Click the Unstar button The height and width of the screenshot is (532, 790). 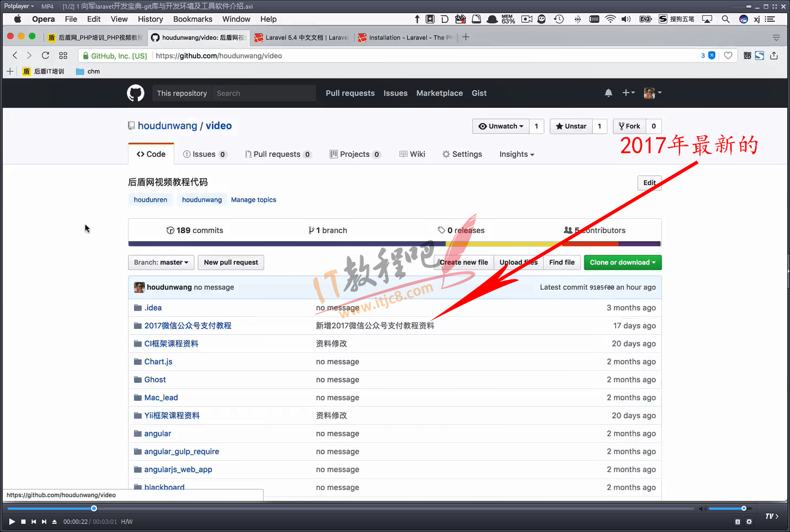[571, 126]
